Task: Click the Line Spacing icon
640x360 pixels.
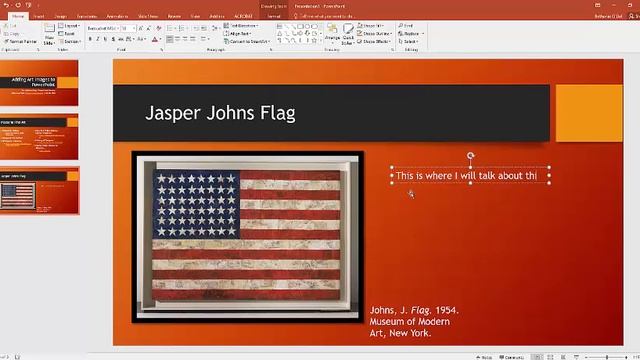Action: pos(215,29)
